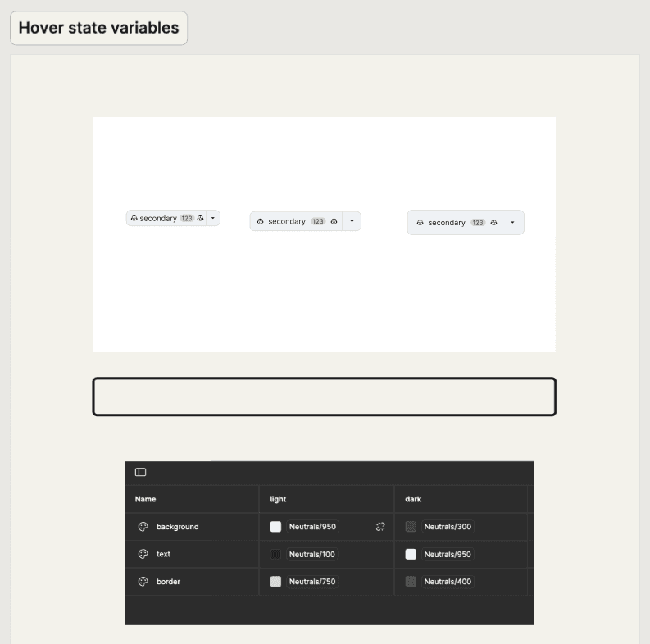Select the border variable name
This screenshot has height=644, width=650.
click(168, 582)
